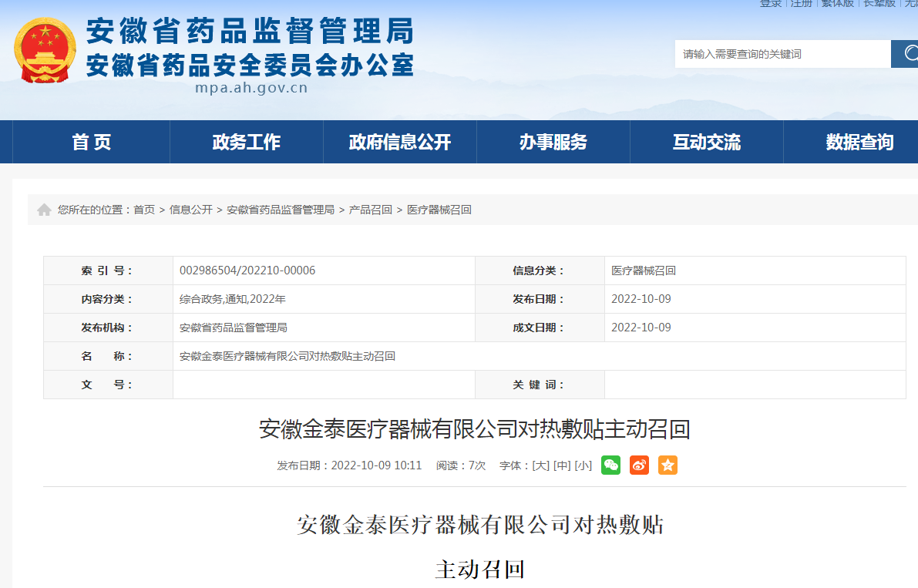Add page to favorites star icon
918x588 pixels.
pos(667,465)
